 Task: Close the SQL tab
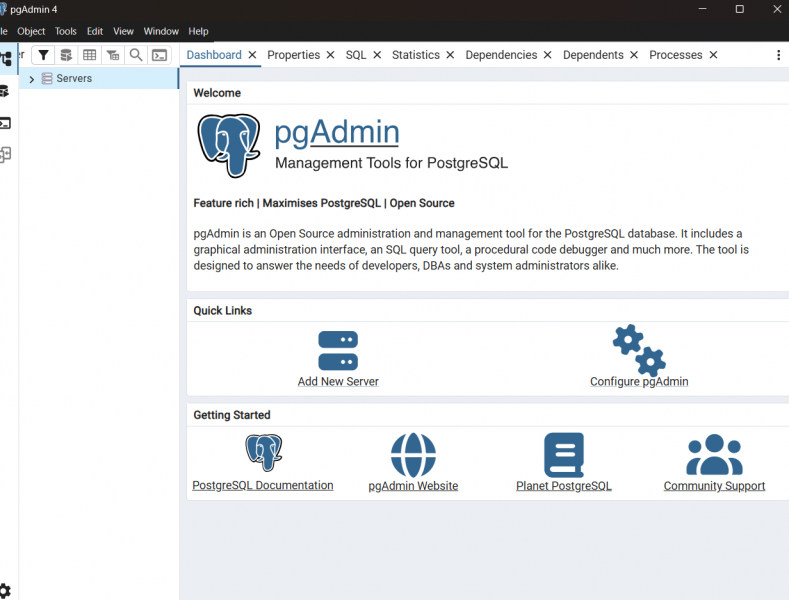point(377,55)
